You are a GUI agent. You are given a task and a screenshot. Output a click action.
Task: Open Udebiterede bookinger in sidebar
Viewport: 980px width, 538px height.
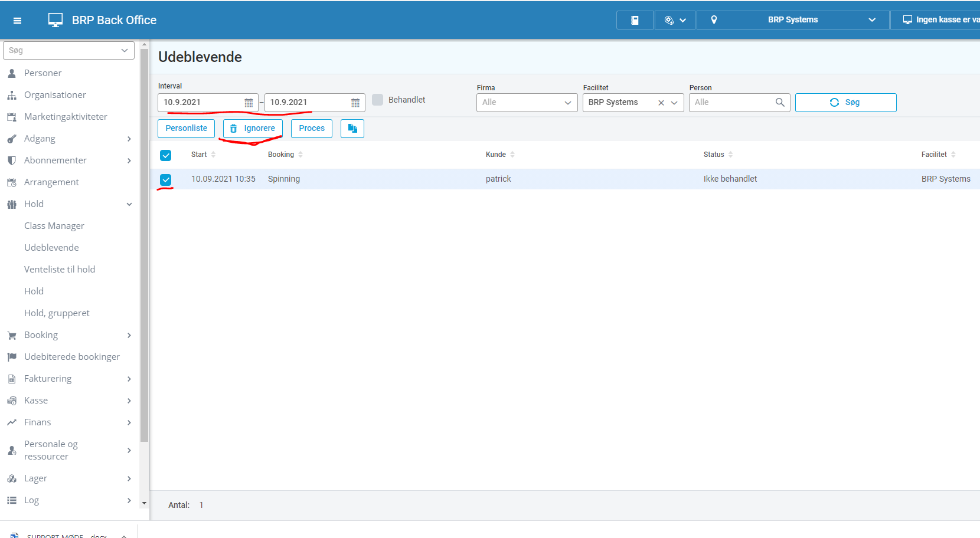pos(72,357)
